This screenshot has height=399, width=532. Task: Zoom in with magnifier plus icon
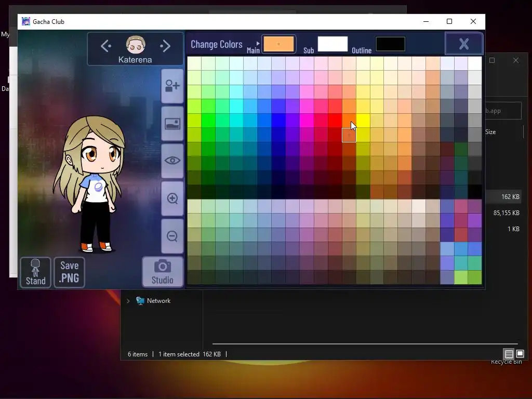[172, 198]
